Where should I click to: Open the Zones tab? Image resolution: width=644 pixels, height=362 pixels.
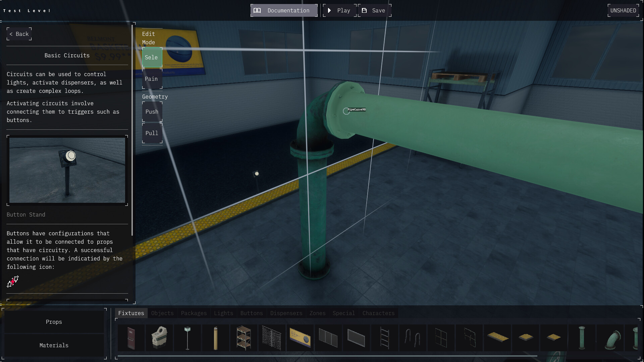(x=317, y=313)
